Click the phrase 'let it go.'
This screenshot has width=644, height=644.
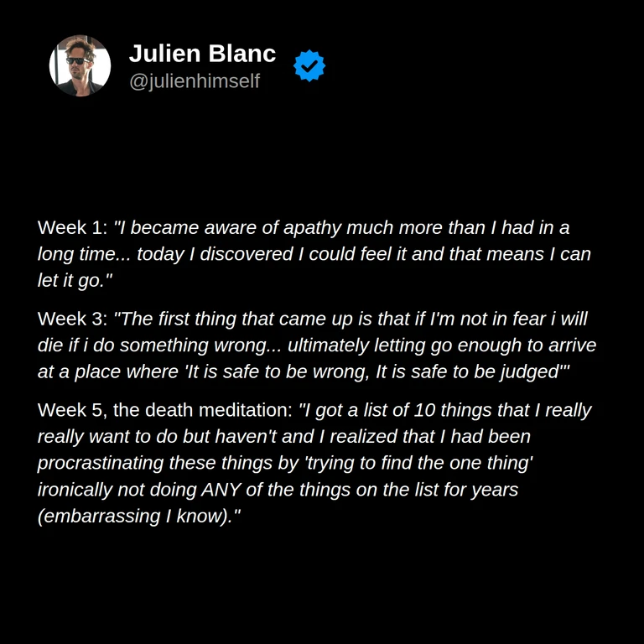73,281
